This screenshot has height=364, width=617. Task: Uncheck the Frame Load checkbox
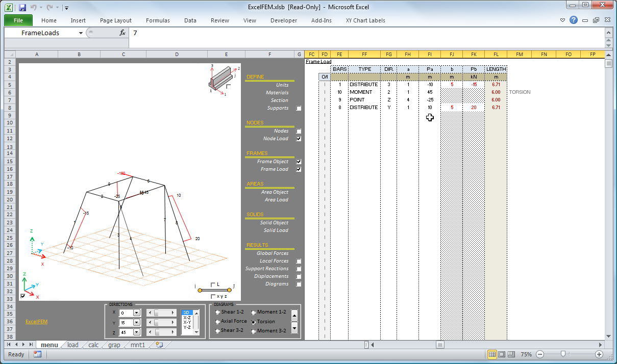point(299,169)
